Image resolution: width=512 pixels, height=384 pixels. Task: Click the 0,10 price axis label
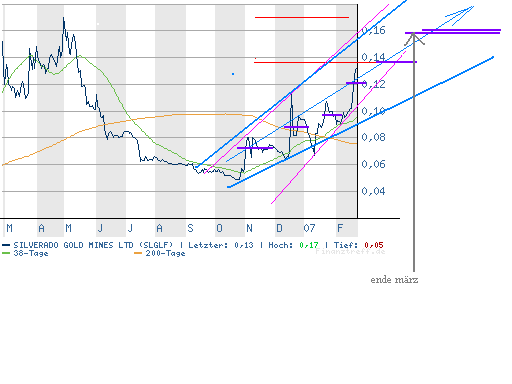[x=373, y=111]
